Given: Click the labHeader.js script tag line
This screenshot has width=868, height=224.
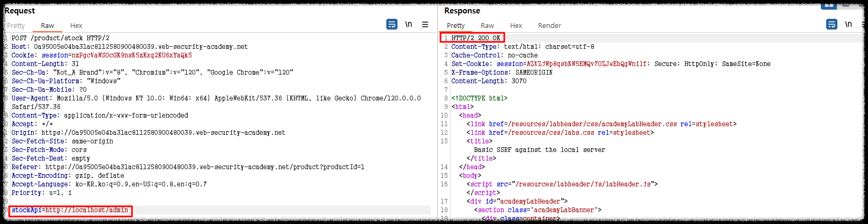Looking at the screenshot, I should [x=562, y=184].
